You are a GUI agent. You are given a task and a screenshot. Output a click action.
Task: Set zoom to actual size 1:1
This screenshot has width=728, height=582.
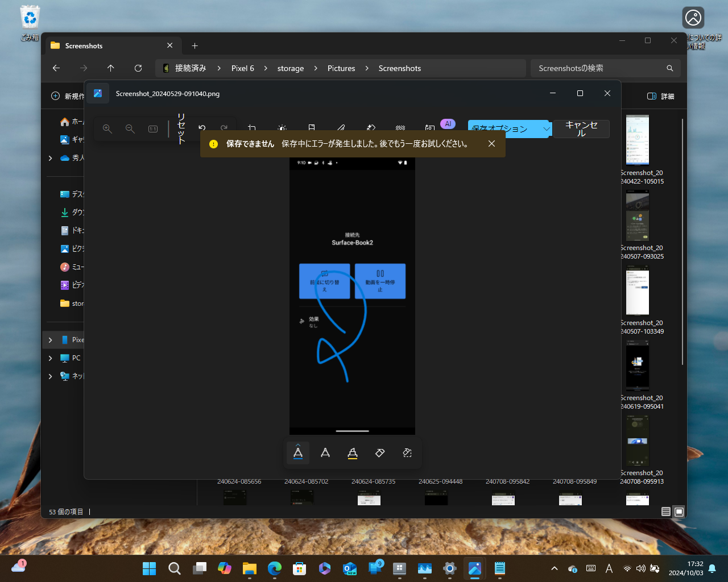(x=153, y=129)
